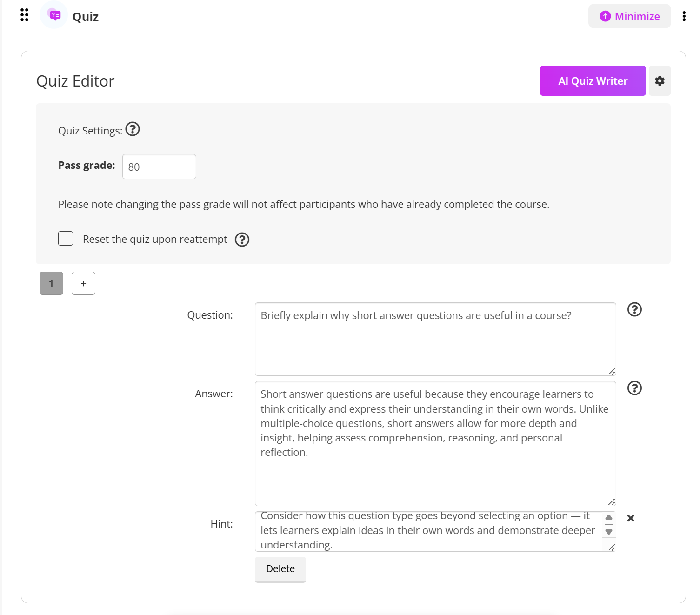Remove the hint with the X icon
The width and height of the screenshot is (700, 615).
(x=631, y=518)
